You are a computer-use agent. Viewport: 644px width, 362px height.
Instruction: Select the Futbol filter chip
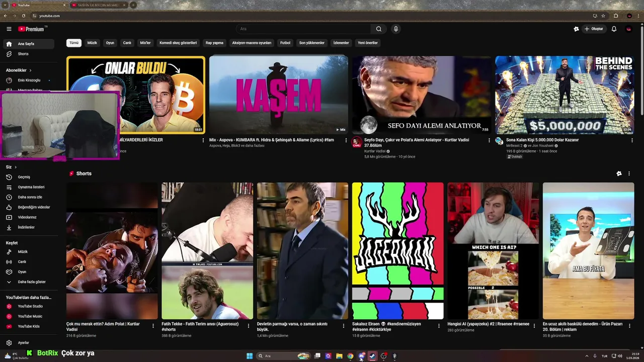285,43
